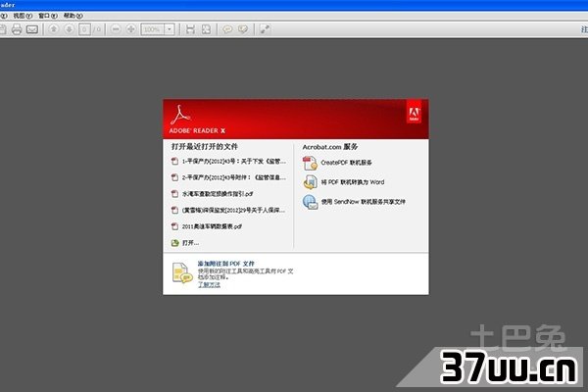Open the zoom percentage dropdown arrow
This screenshot has width=588, height=392.
coord(170,29)
